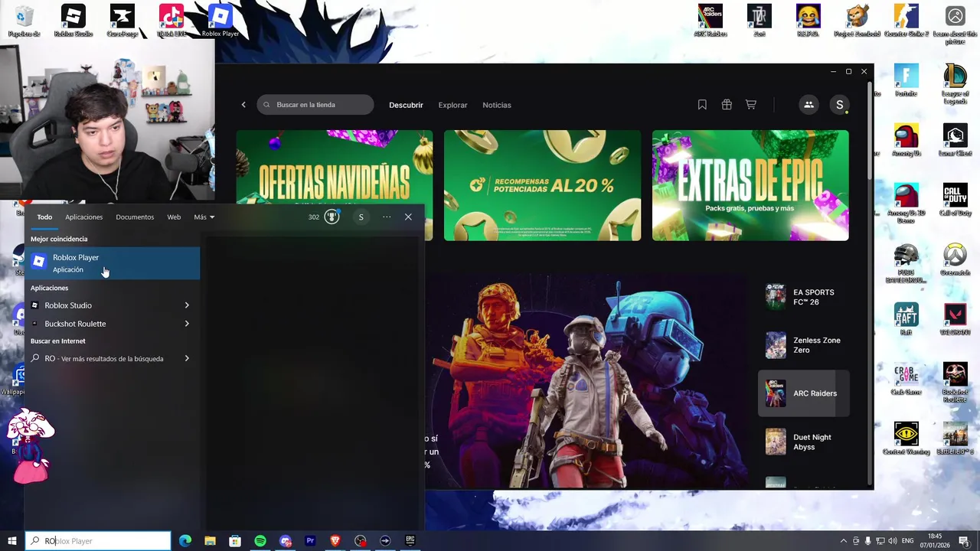Close the Windows search panel
Screen dimensions: 980x551
[x=408, y=217]
